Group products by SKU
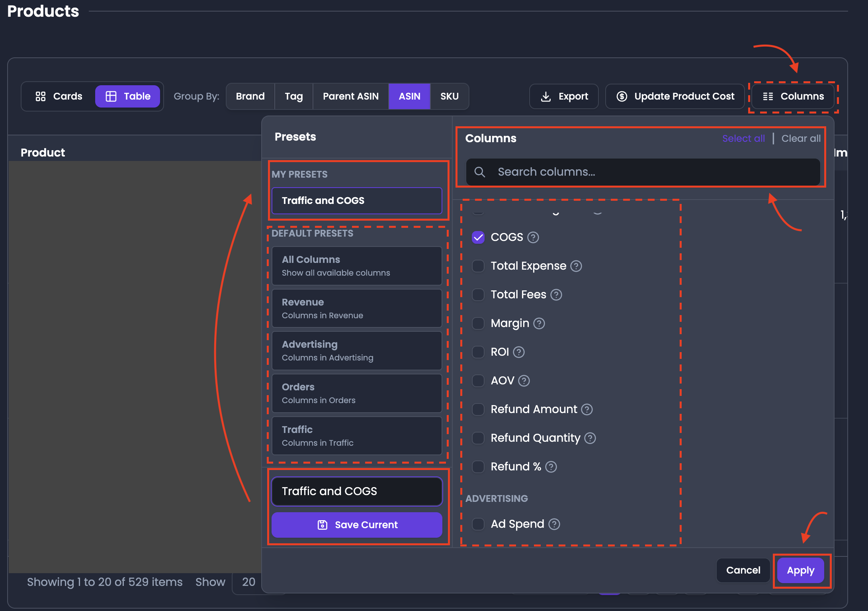Image resolution: width=868 pixels, height=611 pixels. (450, 96)
